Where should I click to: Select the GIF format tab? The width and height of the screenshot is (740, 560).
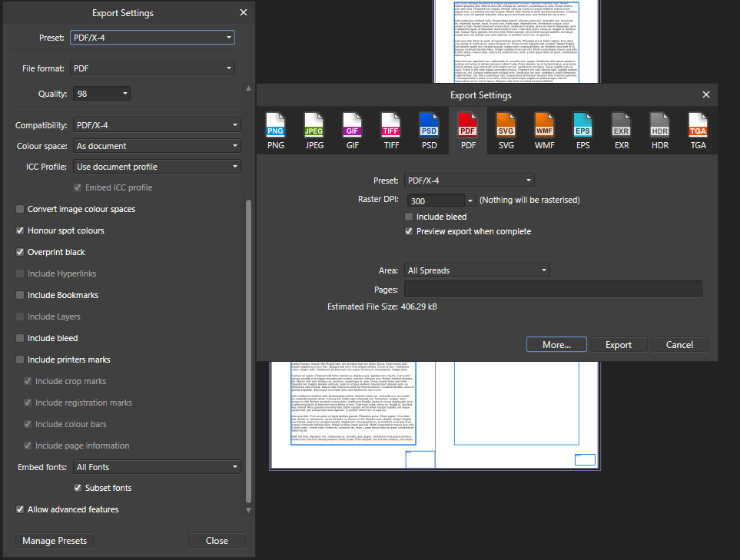(x=352, y=129)
